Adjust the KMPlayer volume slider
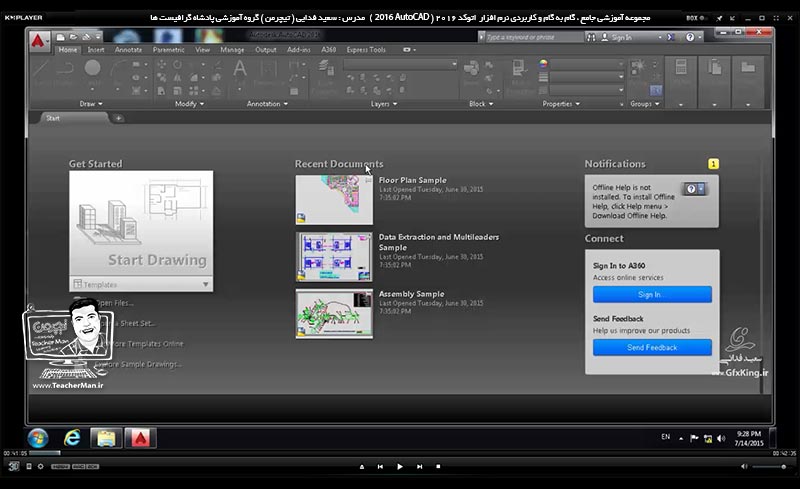800x489 pixels. click(x=768, y=466)
